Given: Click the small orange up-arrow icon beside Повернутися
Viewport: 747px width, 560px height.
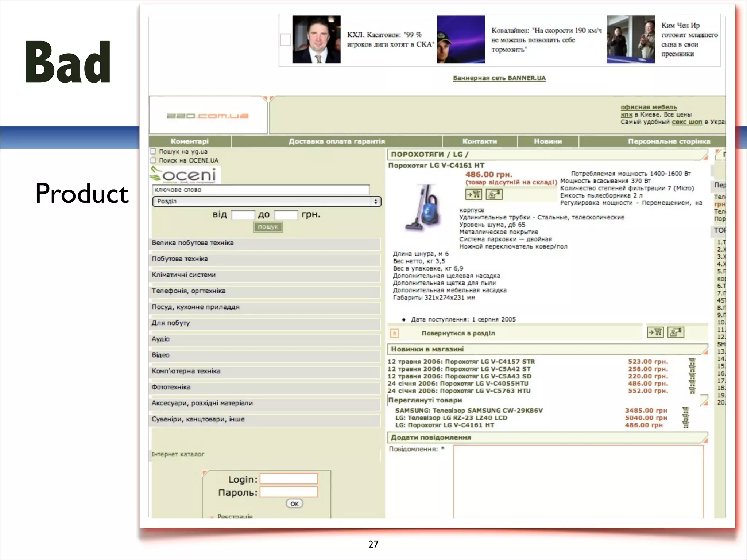Looking at the screenshot, I should pyautogui.click(x=395, y=333).
